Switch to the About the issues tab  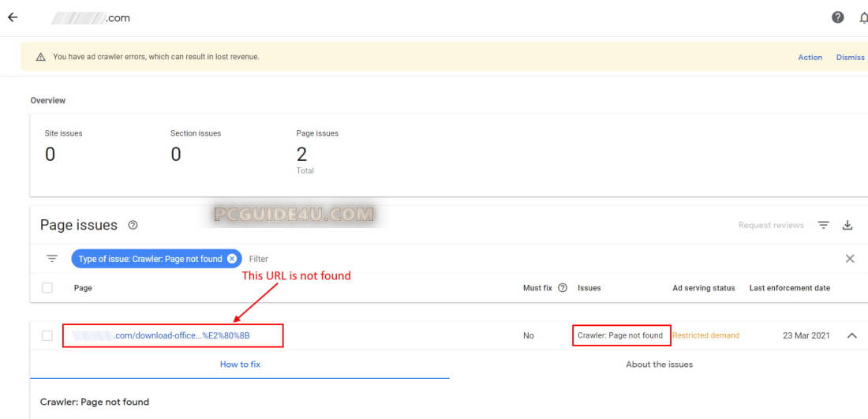click(659, 365)
